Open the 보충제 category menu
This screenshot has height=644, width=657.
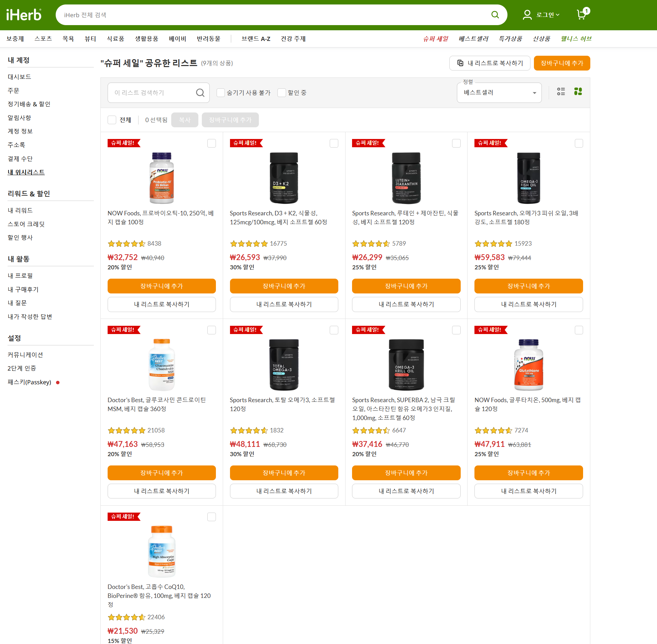pyautogui.click(x=15, y=39)
